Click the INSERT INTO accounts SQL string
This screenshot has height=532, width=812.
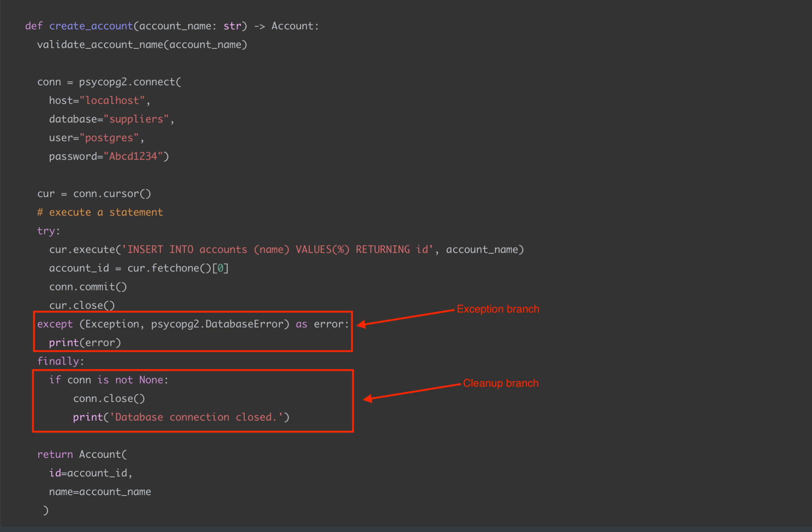click(277, 250)
